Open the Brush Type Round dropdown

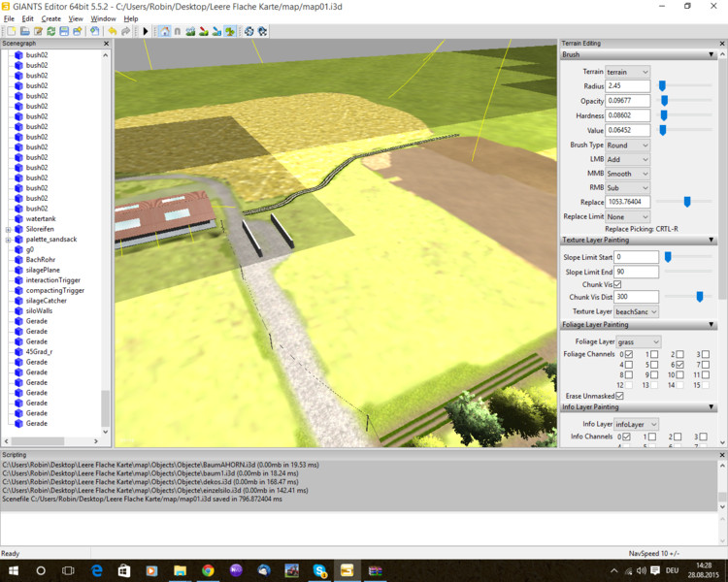(627, 145)
